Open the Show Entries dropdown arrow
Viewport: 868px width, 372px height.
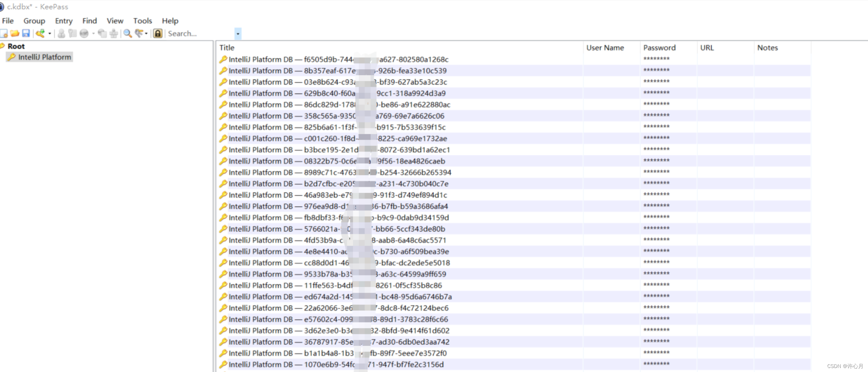[x=146, y=33]
